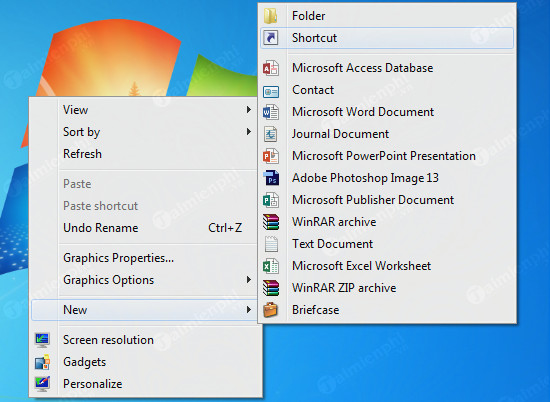Click the Personalize icon
The width and height of the screenshot is (550, 402).
tap(42, 384)
